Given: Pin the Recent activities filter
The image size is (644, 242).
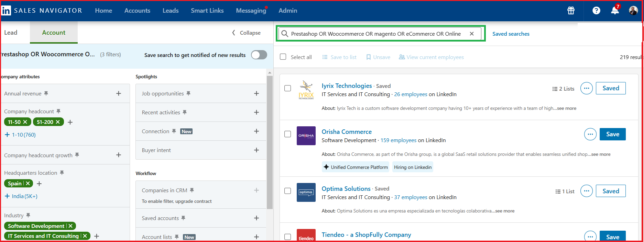Looking at the screenshot, I should pos(185,112).
